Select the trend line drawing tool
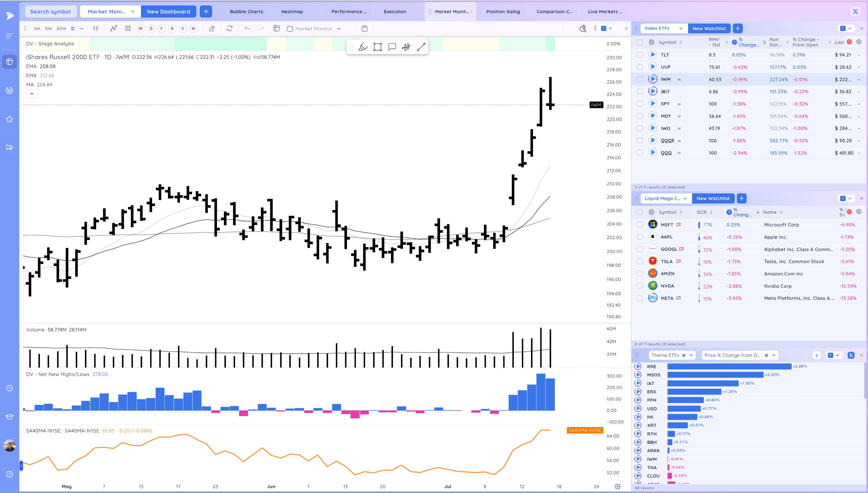Image resolution: width=868 pixels, height=493 pixels. click(x=421, y=47)
